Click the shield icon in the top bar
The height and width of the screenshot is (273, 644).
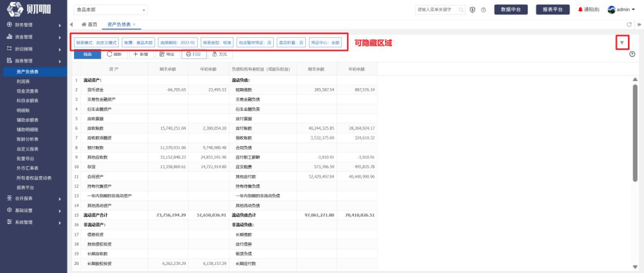(x=473, y=10)
